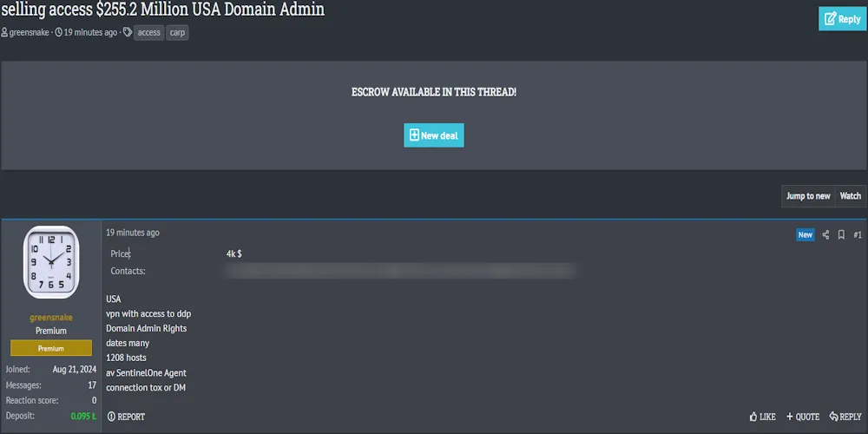The width and height of the screenshot is (868, 434).
Task: Click the tags icon before 'access'
Action: (x=128, y=33)
